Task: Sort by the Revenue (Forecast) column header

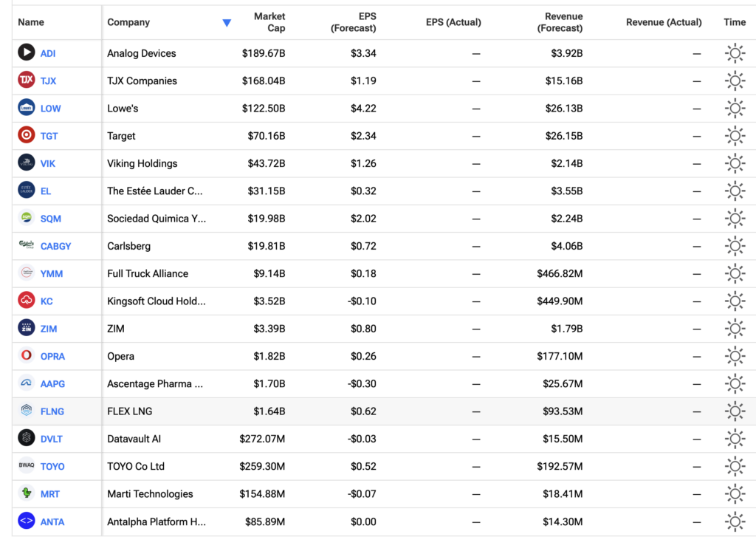Action: tap(560, 22)
